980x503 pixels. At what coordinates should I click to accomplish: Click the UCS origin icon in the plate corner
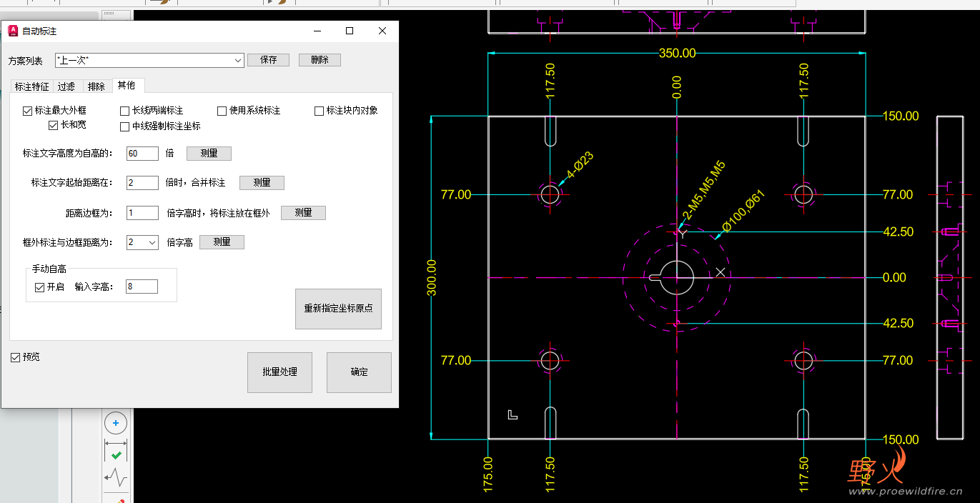(513, 414)
